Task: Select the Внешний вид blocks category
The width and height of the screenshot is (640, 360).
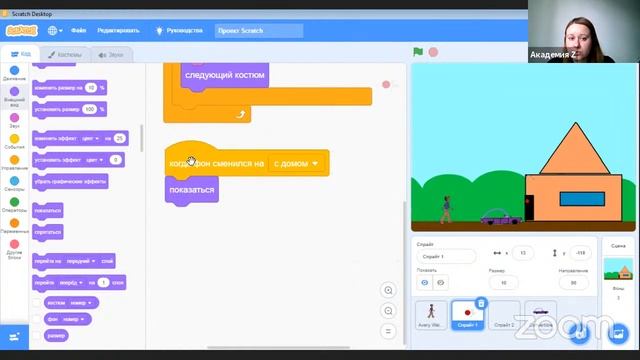Action: coord(14,96)
